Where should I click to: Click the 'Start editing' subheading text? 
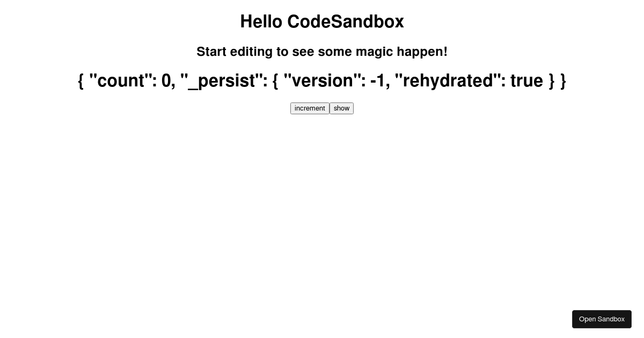(322, 52)
